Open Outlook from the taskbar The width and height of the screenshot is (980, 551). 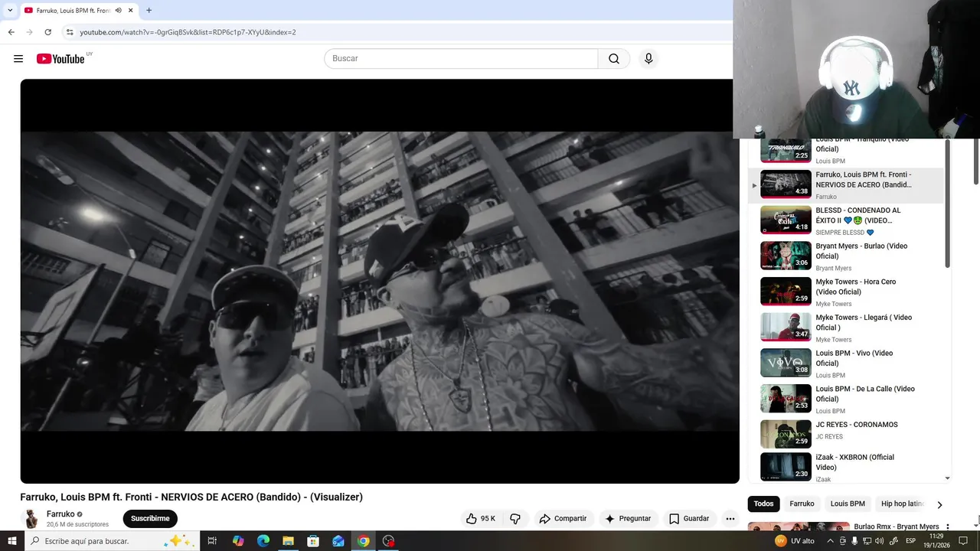338,541
